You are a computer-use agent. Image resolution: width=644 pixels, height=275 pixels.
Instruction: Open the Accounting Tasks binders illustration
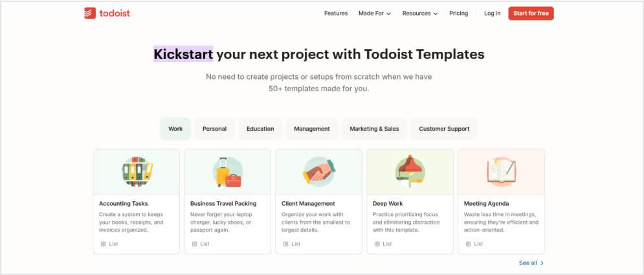[137, 171]
